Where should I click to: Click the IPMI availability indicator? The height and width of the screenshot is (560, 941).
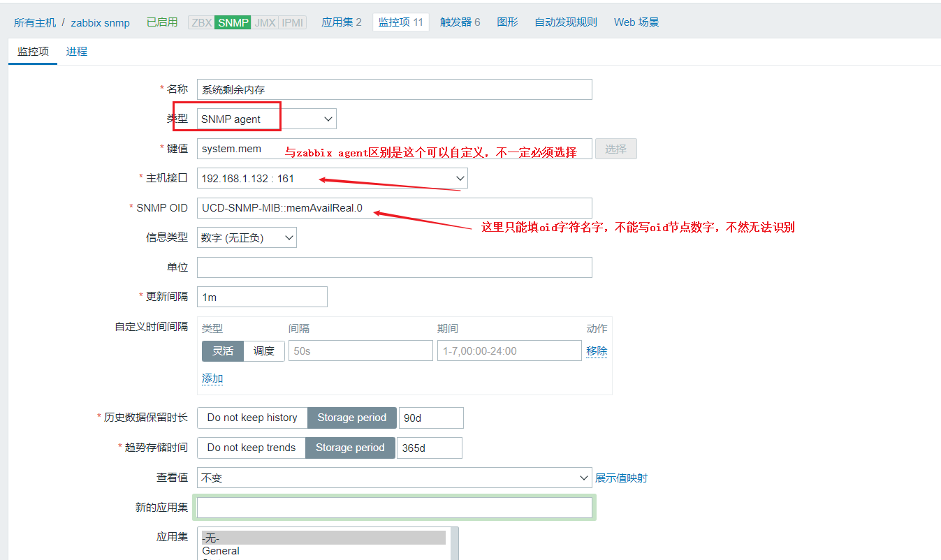[x=292, y=22]
